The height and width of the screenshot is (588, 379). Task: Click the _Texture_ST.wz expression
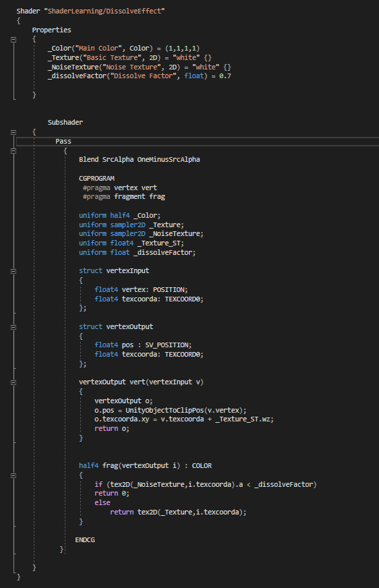point(243,419)
